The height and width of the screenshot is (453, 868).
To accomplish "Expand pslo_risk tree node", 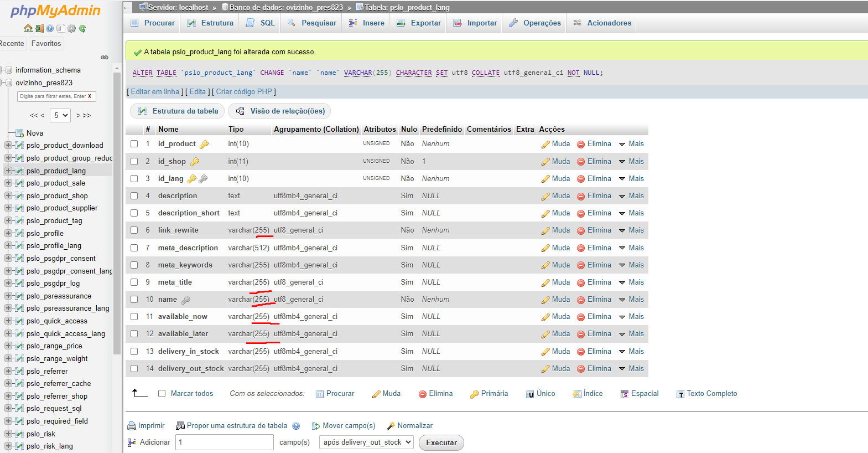I will click(8, 434).
